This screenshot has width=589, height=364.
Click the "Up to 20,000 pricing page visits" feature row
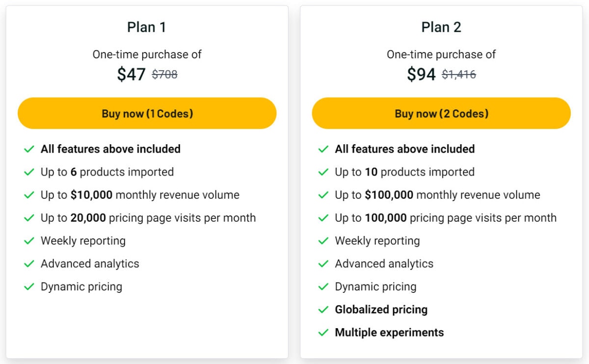pos(147,218)
